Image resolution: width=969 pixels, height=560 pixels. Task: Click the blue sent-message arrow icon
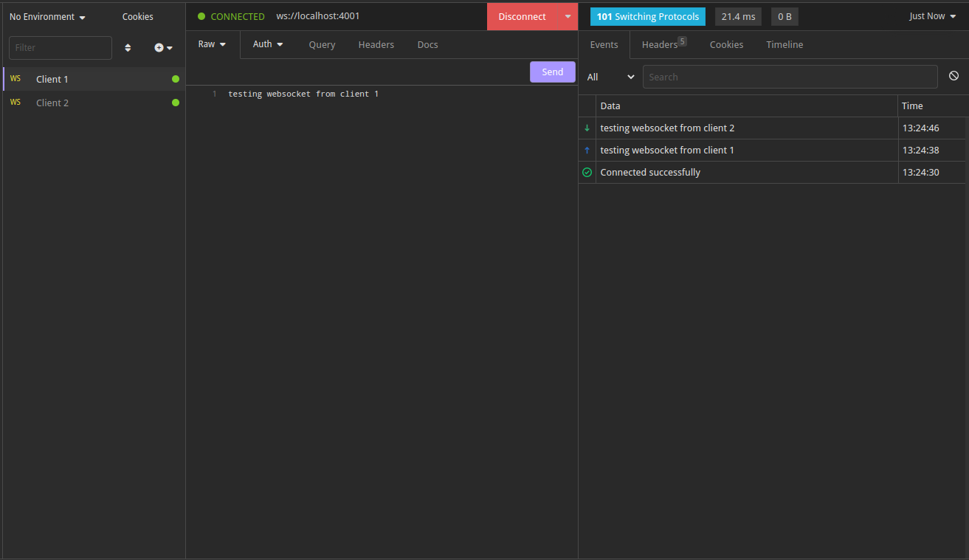pyautogui.click(x=587, y=150)
